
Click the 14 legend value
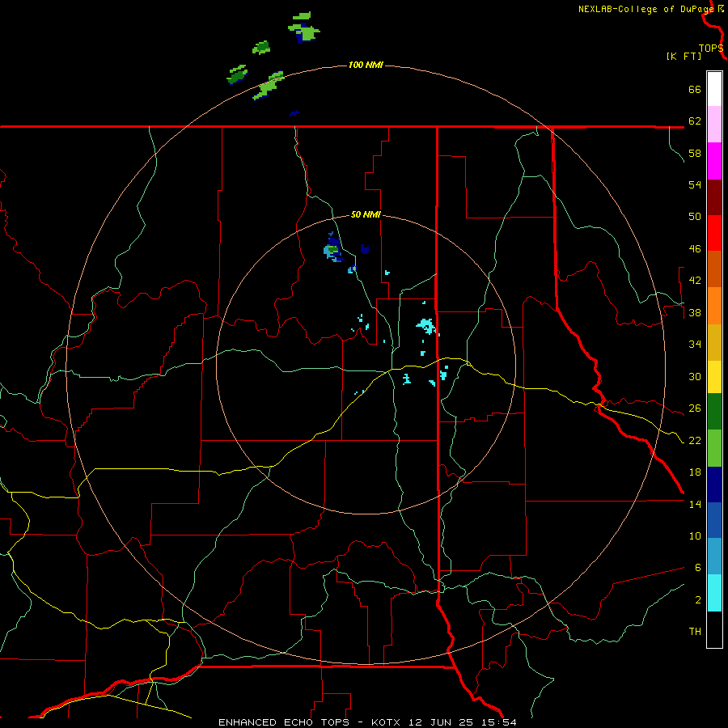pyautogui.click(x=695, y=505)
